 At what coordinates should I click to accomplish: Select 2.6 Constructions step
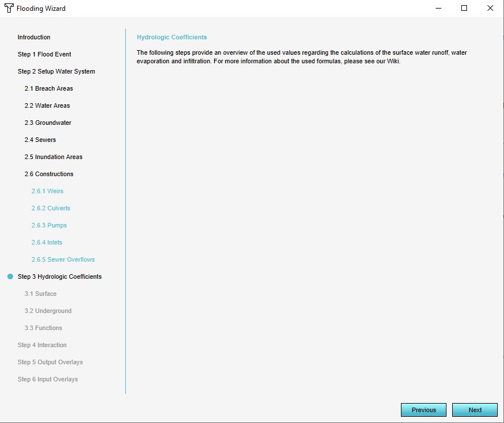(x=48, y=174)
